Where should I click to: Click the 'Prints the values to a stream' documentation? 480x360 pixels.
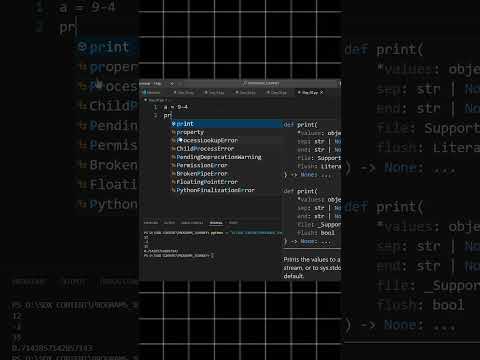coord(312,268)
